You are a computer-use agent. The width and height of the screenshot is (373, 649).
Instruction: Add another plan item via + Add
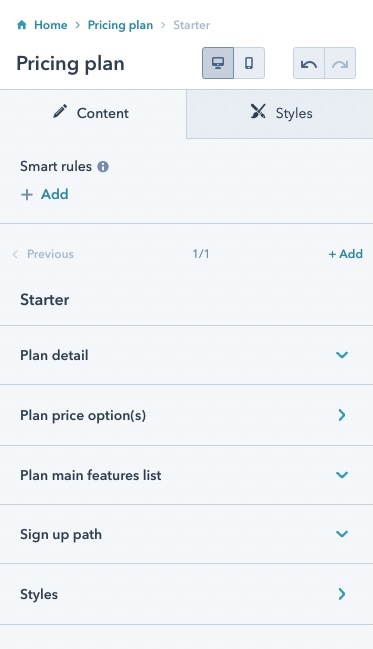point(346,254)
